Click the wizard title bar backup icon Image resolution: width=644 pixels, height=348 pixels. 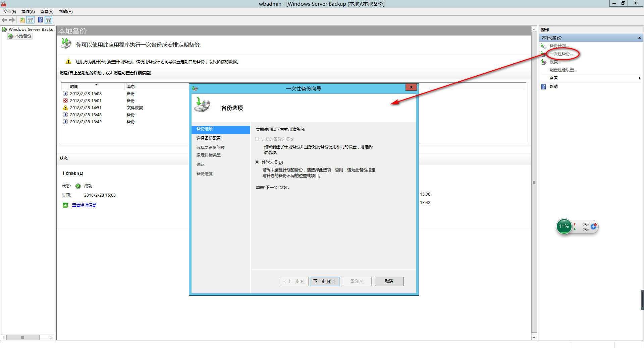195,88
